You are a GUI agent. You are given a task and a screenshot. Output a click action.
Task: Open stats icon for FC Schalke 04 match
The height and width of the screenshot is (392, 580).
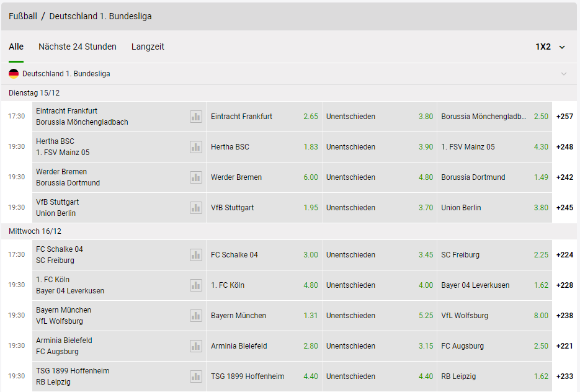pos(196,255)
